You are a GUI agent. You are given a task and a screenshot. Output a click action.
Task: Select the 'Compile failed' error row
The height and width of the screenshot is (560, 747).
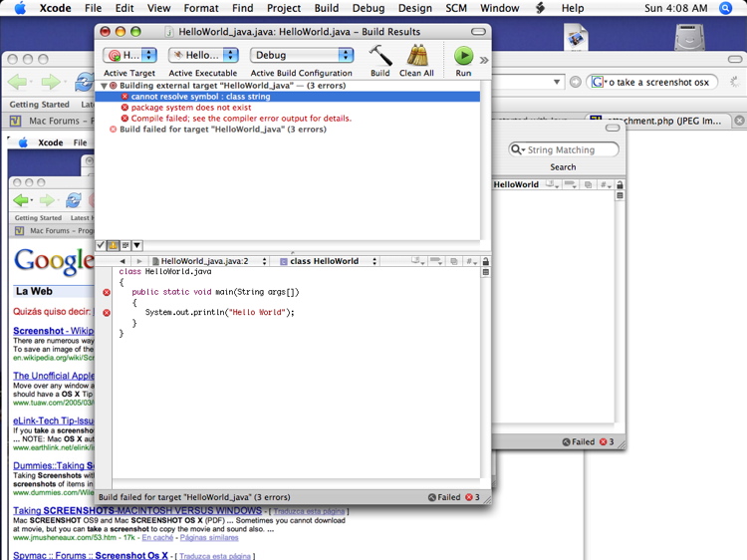(x=287, y=119)
